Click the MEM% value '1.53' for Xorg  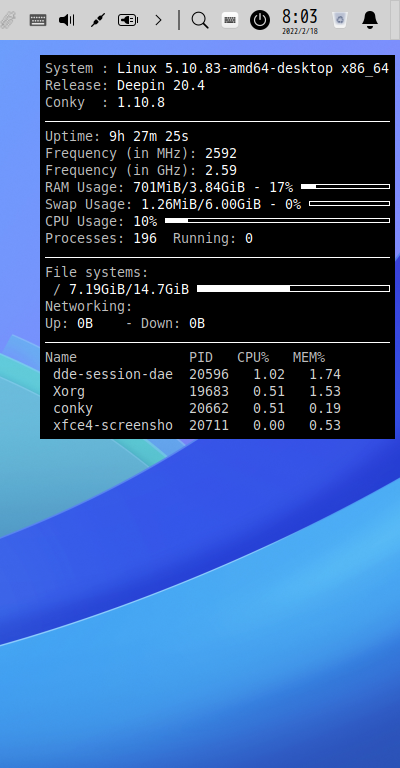[x=325, y=392]
